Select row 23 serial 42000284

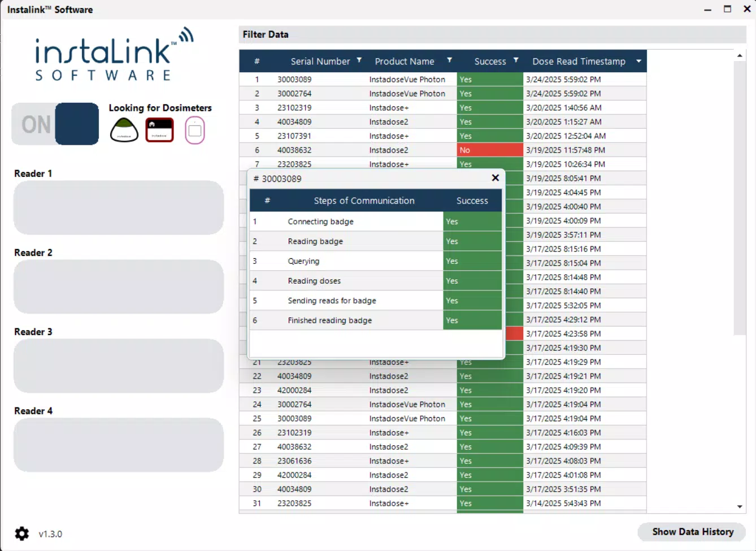click(x=294, y=391)
